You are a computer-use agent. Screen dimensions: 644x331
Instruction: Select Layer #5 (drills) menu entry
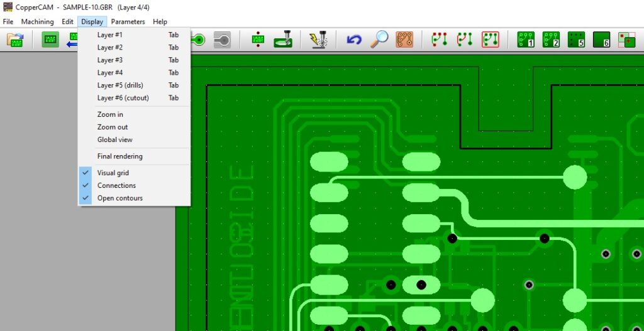click(120, 85)
